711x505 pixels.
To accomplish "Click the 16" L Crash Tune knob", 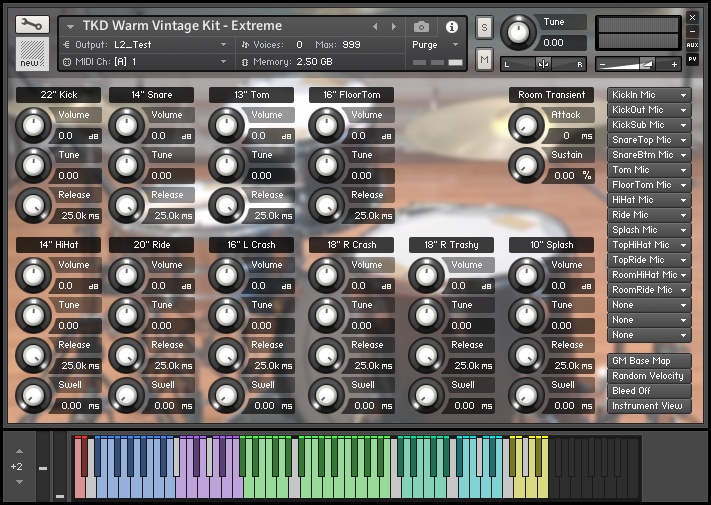I will [226, 315].
